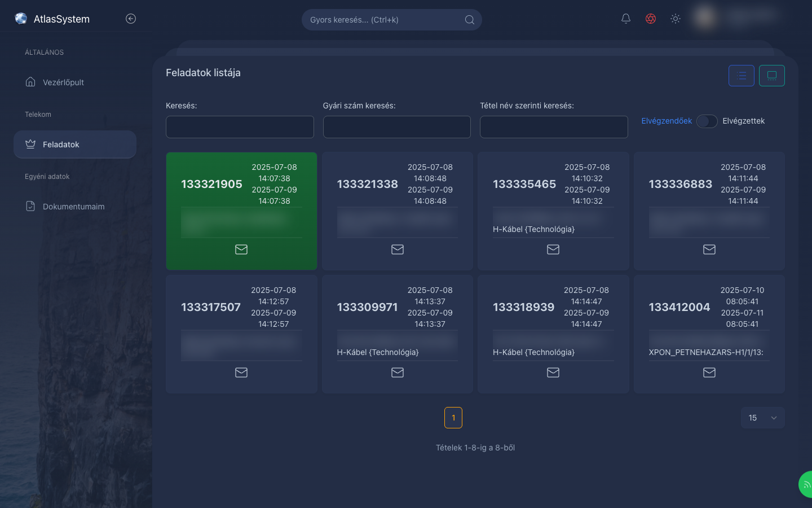This screenshot has width=812, height=508.
Task: Open the envelope icon on task 133321905
Action: pos(241,249)
